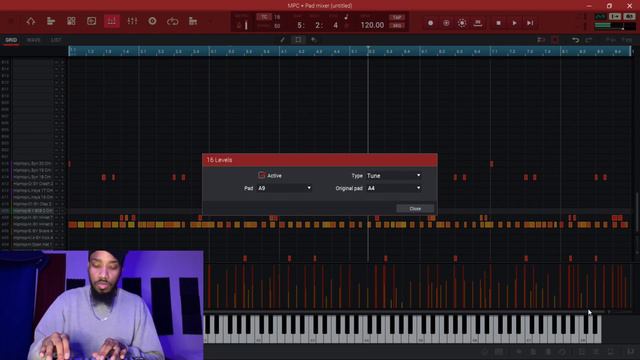Screen dimensions: 640x360
Task: Open the Main mode house-shaped icon
Action: (31, 21)
